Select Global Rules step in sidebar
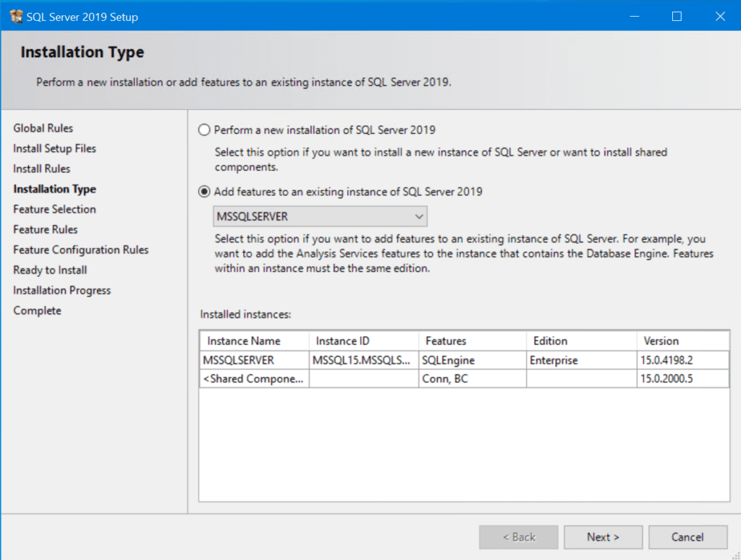 (43, 128)
